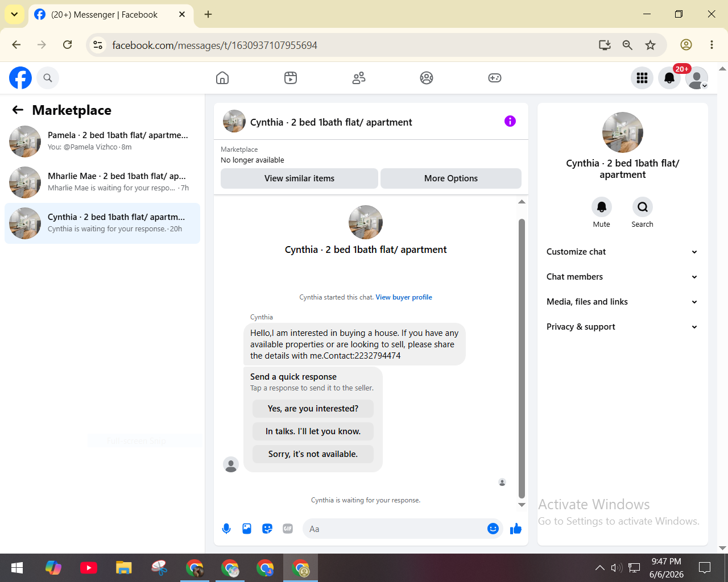Open File Explorer from the taskbar
The width and height of the screenshot is (728, 582).
[x=123, y=568]
